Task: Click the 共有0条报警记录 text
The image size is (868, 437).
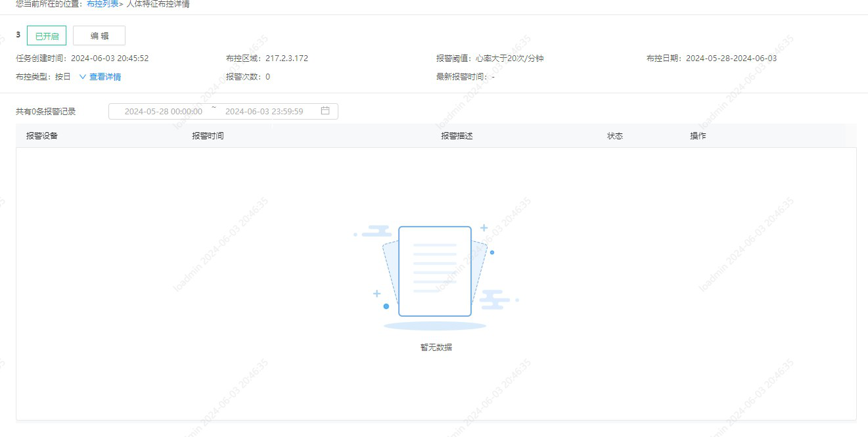Action: (x=46, y=112)
